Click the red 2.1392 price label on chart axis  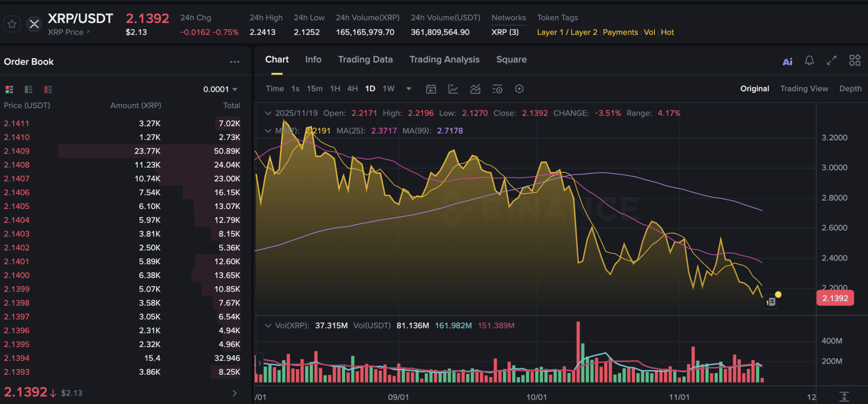(835, 298)
